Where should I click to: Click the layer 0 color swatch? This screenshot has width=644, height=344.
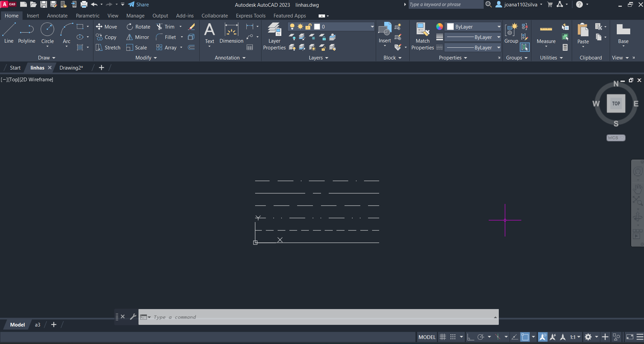click(317, 27)
